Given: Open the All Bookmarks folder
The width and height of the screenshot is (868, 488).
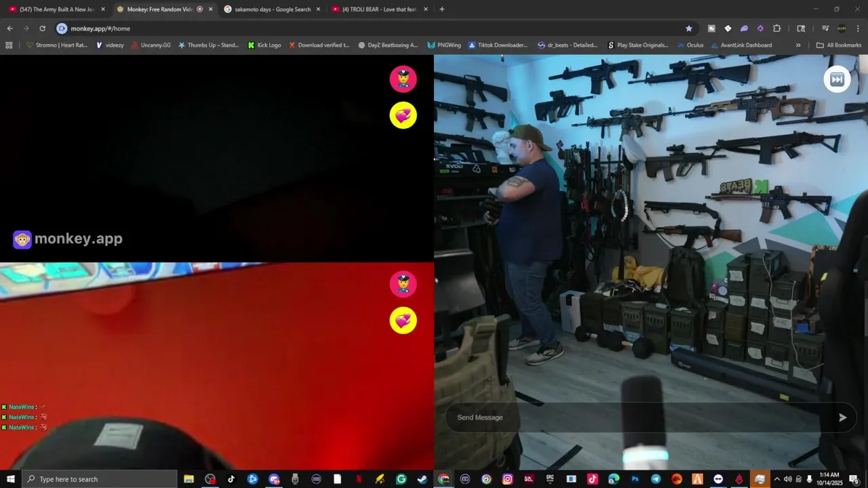Looking at the screenshot, I should [x=839, y=45].
